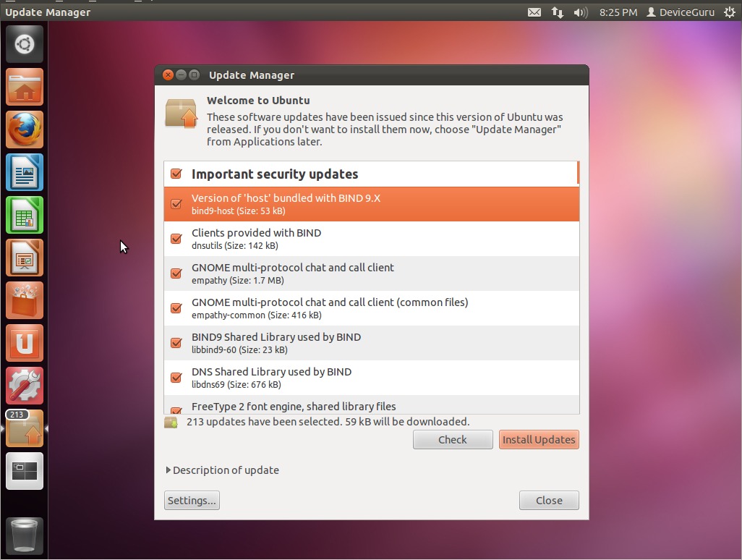Select 'FreeType 2 font engine' row
This screenshot has height=560, width=742.
tap(372, 404)
